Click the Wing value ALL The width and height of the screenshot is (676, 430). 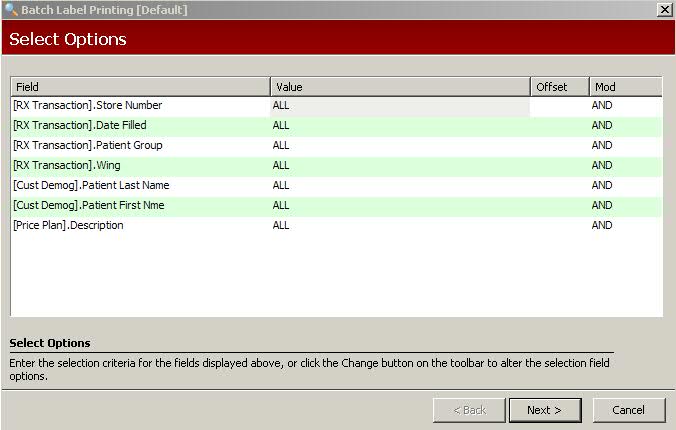tap(281, 166)
